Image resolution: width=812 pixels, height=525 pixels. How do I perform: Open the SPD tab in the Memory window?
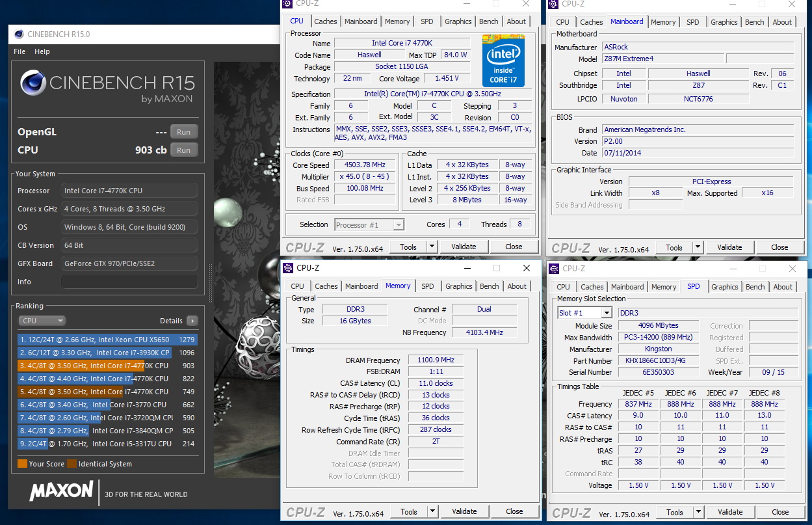click(x=428, y=286)
